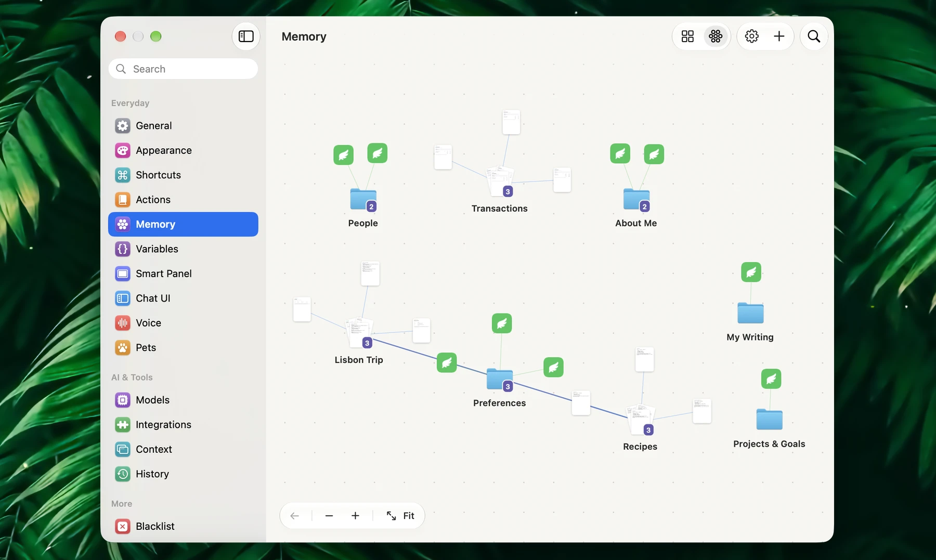Switch to grid view layout
The image size is (936, 560).
[687, 36]
